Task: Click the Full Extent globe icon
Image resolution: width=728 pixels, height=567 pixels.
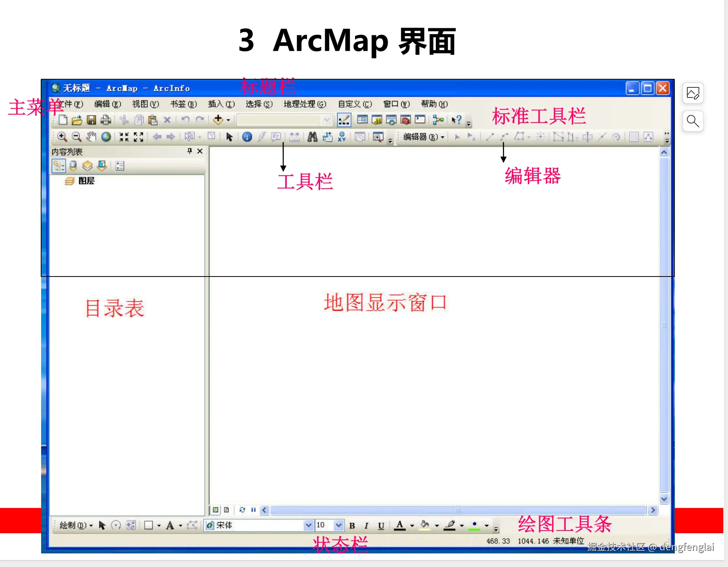Action: [x=106, y=137]
